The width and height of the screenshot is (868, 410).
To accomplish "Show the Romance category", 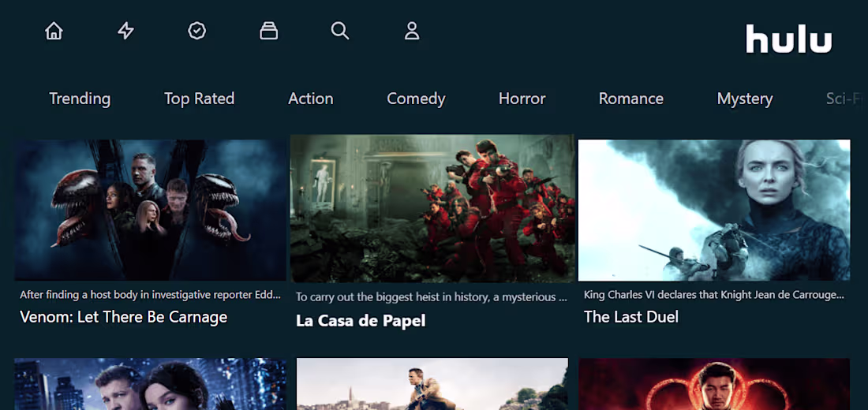I will (x=631, y=99).
